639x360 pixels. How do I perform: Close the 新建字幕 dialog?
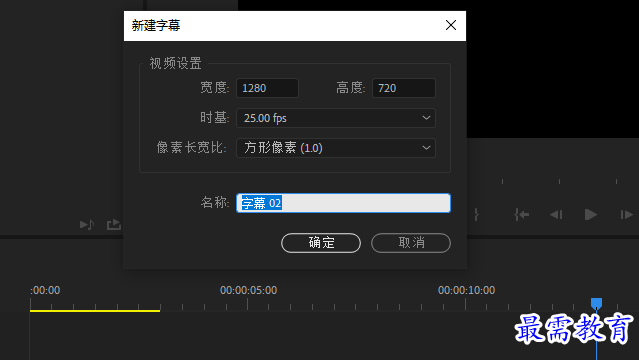click(x=451, y=25)
